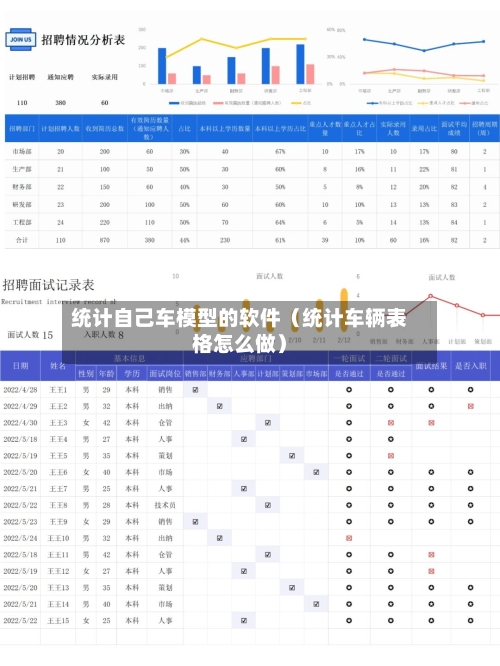Click red X in 王王3 面试结果 cell
Image resolution: width=500 pixels, height=666 pixels.
(x=431, y=423)
